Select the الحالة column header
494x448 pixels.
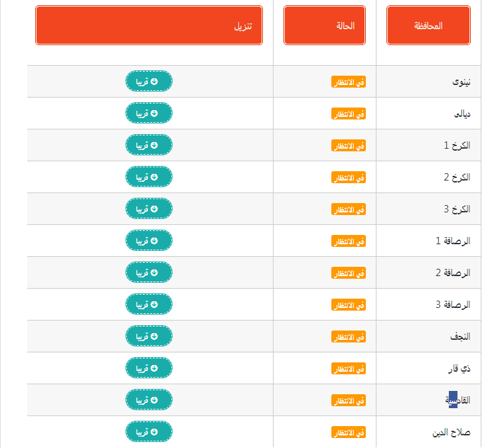(325, 25)
